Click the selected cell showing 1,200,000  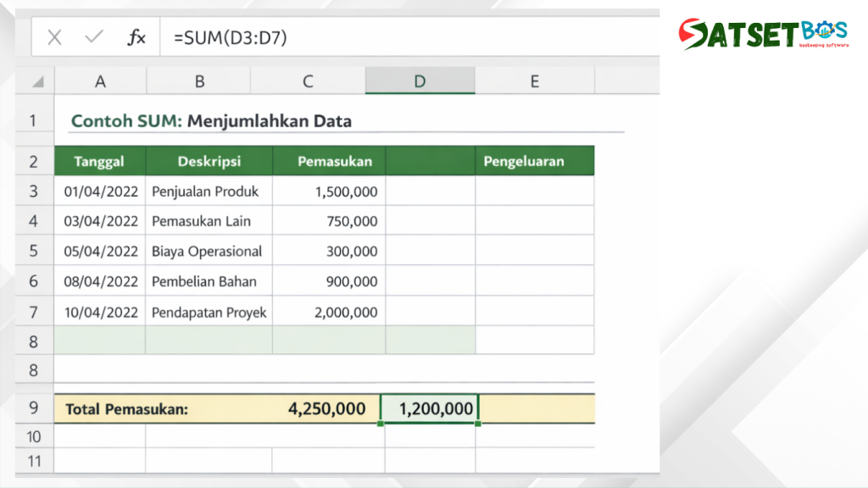click(431, 408)
